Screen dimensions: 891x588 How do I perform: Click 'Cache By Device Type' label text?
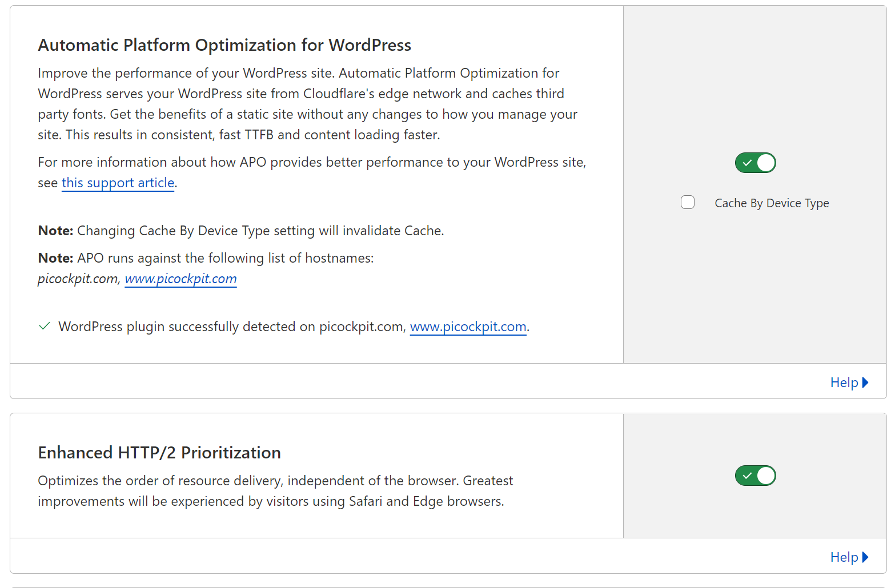pyautogui.click(x=772, y=203)
